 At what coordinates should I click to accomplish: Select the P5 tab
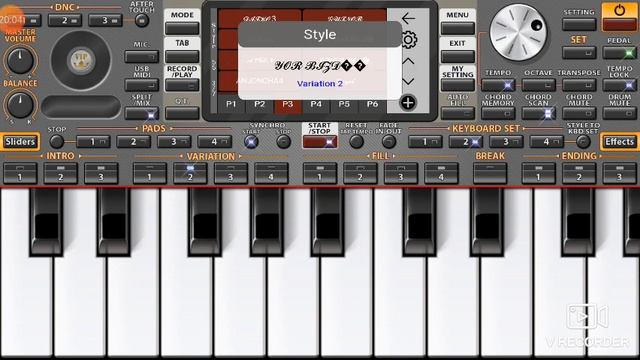(x=344, y=104)
